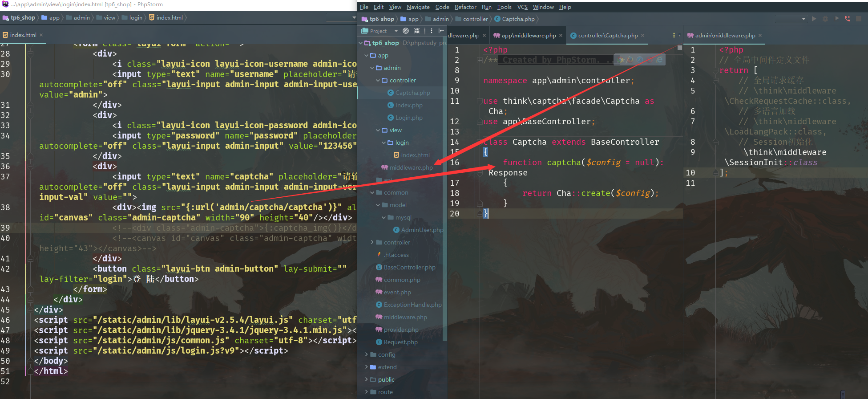The image size is (868, 399).
Task: Close the admin\middleware.php tab in right split
Action: (x=760, y=36)
